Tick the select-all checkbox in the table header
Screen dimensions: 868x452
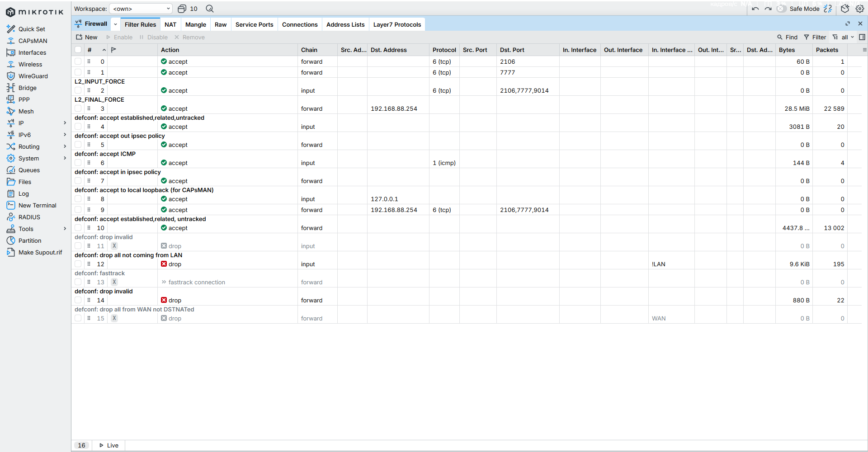point(78,50)
